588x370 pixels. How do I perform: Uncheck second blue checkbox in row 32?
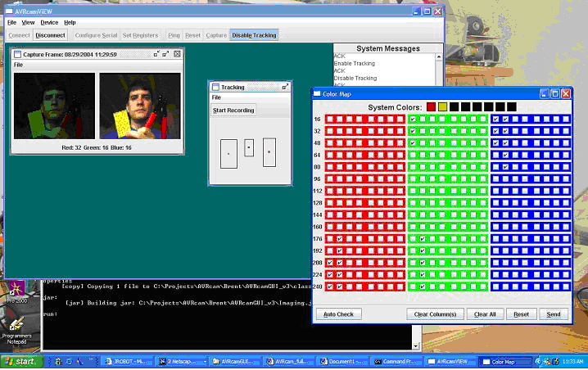tap(505, 131)
